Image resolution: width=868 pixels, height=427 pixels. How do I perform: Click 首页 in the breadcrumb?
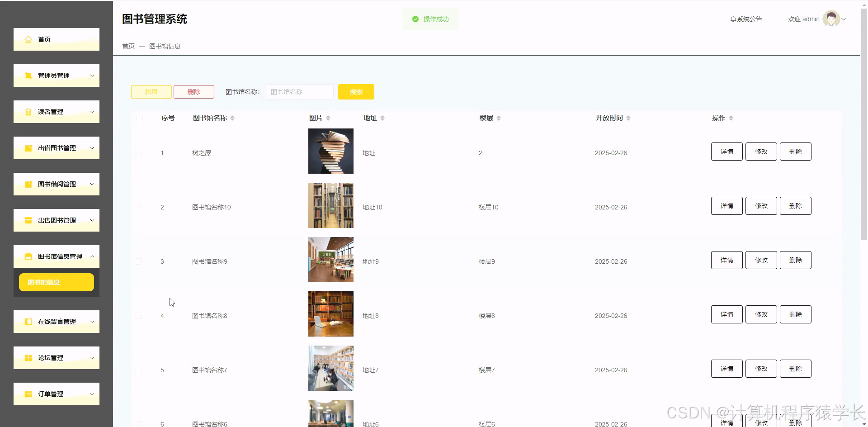tap(128, 46)
